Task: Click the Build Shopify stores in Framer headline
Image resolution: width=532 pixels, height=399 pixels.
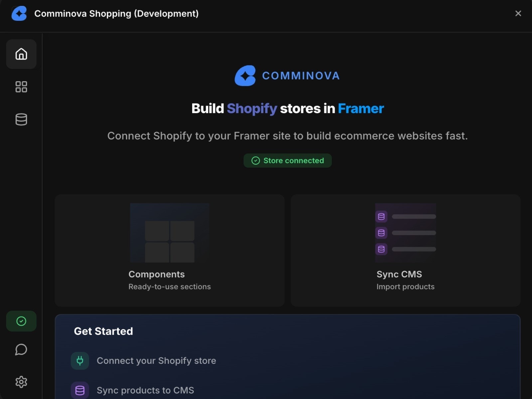Action: (x=288, y=108)
